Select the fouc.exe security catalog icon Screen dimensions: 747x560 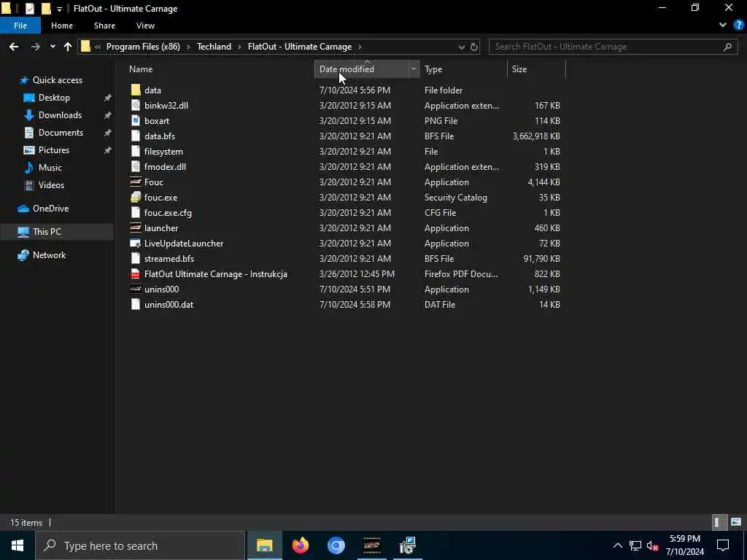[x=136, y=197]
